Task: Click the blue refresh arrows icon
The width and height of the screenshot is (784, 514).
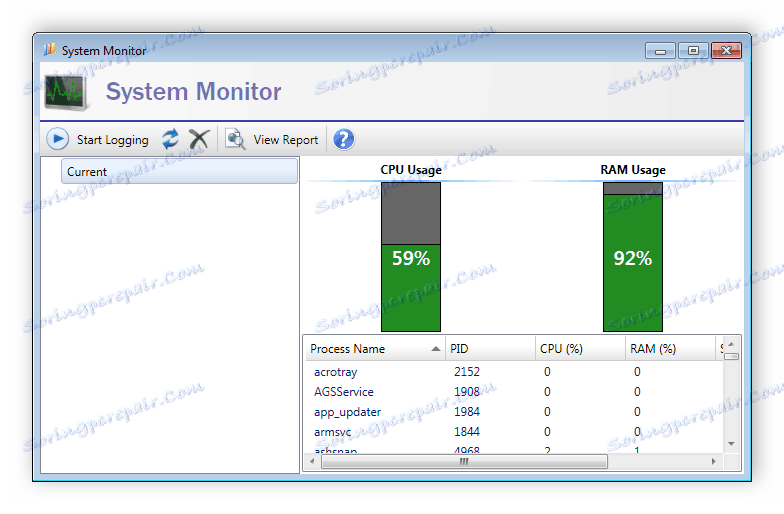Action: pos(170,139)
